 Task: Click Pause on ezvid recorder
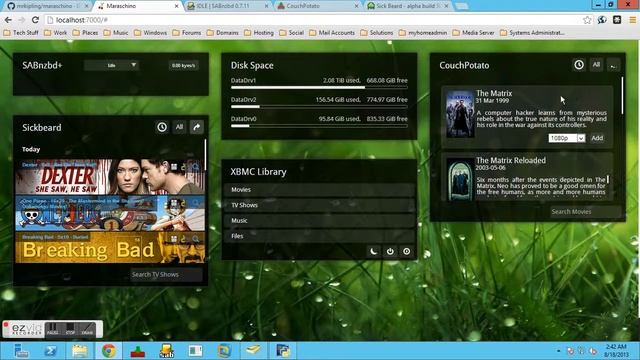[x=52, y=329]
